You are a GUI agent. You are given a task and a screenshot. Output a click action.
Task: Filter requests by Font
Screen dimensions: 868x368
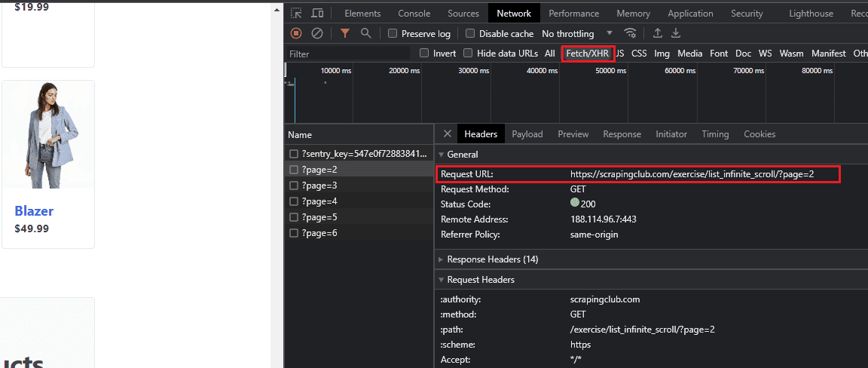coord(719,54)
